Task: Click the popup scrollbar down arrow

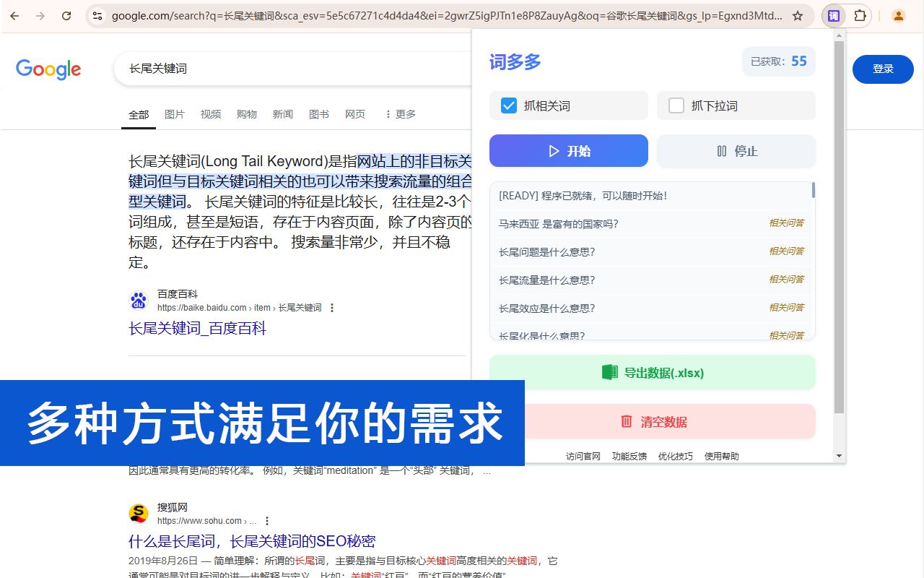Action: 839,456
